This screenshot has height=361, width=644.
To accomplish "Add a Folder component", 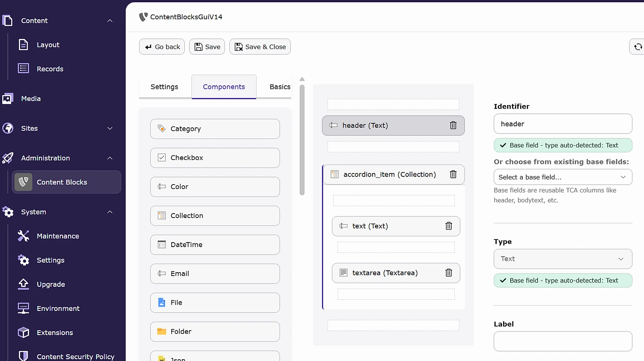I will 215,332.
